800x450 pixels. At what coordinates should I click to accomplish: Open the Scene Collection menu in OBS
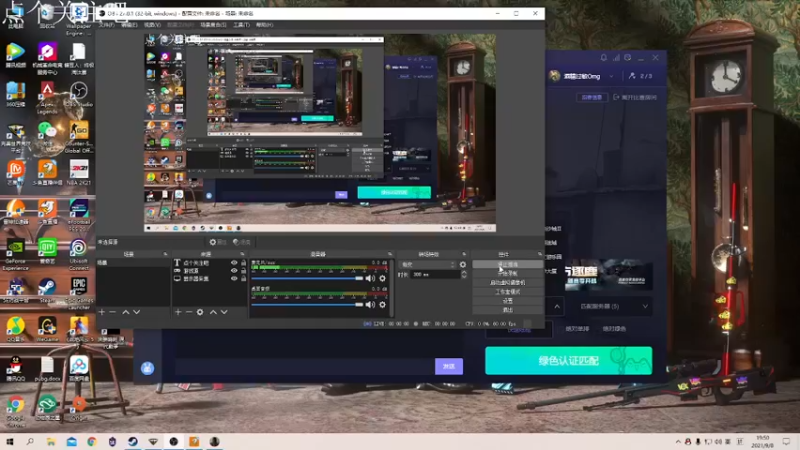(x=213, y=24)
